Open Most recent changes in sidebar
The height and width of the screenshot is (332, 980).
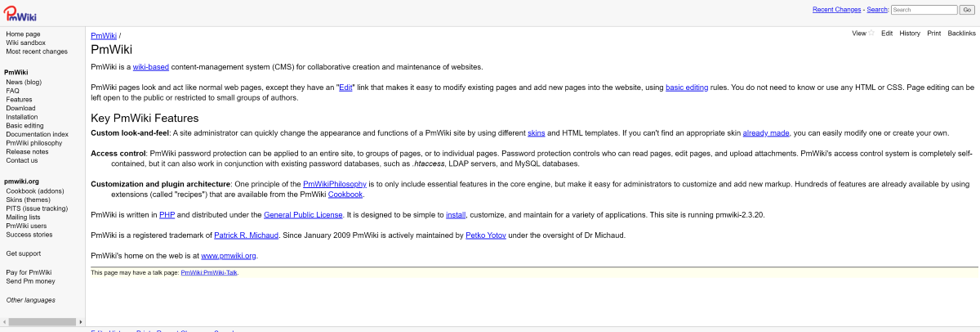(x=37, y=52)
